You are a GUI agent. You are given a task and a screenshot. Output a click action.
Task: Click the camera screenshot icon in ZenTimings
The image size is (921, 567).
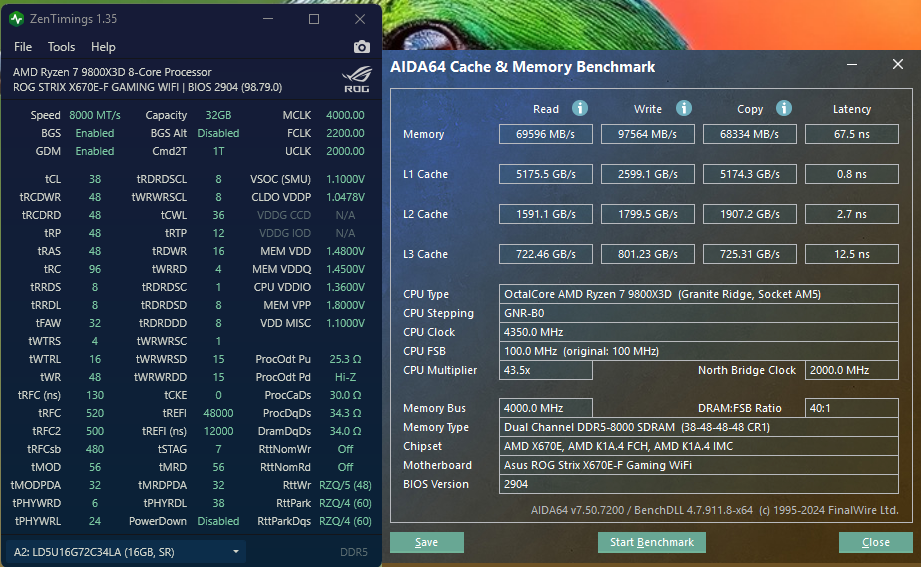362,47
